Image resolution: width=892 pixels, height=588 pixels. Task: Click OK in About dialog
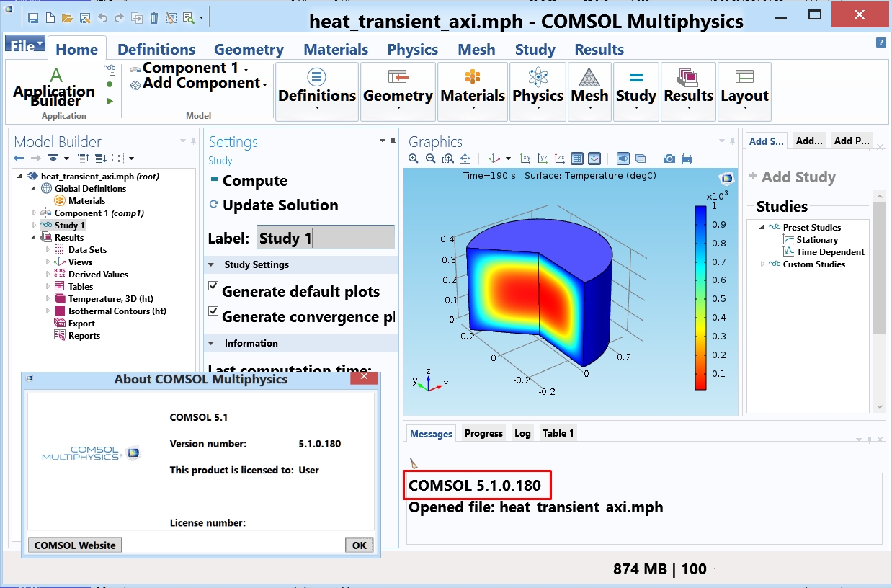tap(360, 545)
